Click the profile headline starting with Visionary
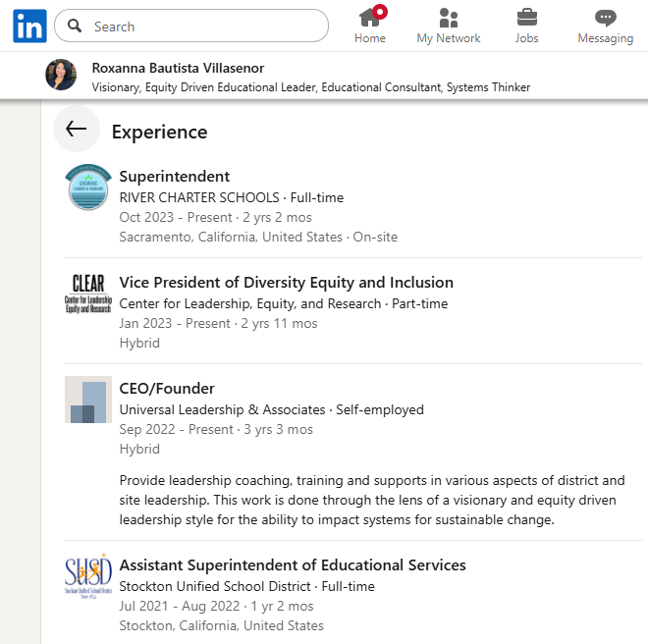Viewport: 648px width, 644px height. [x=311, y=87]
